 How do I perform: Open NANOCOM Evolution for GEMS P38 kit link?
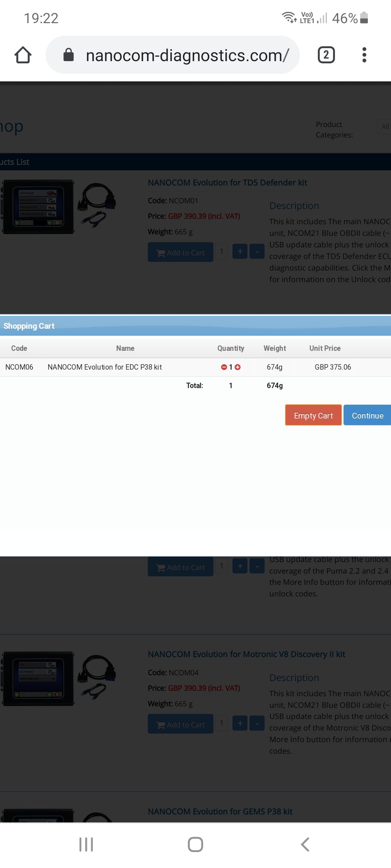220,812
